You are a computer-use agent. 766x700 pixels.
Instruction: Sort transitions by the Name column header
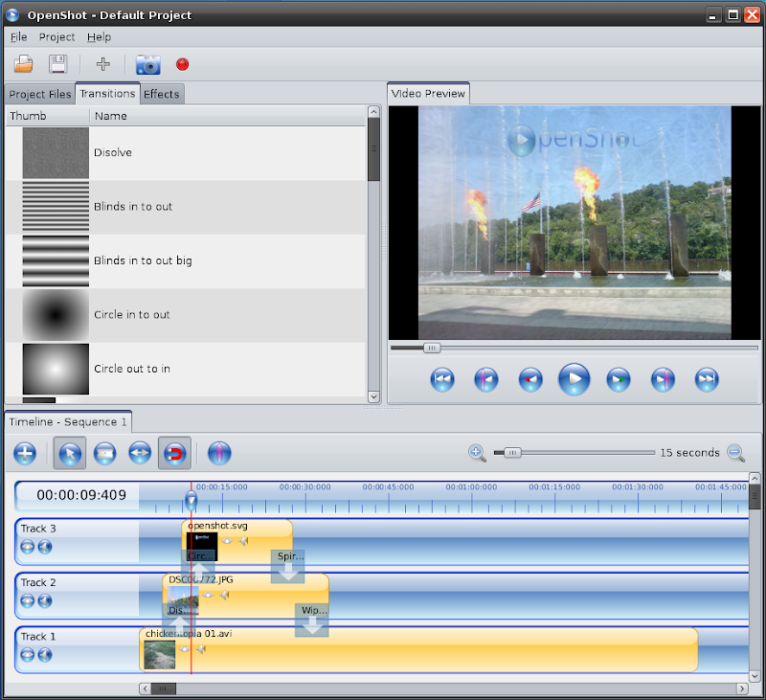pos(111,116)
